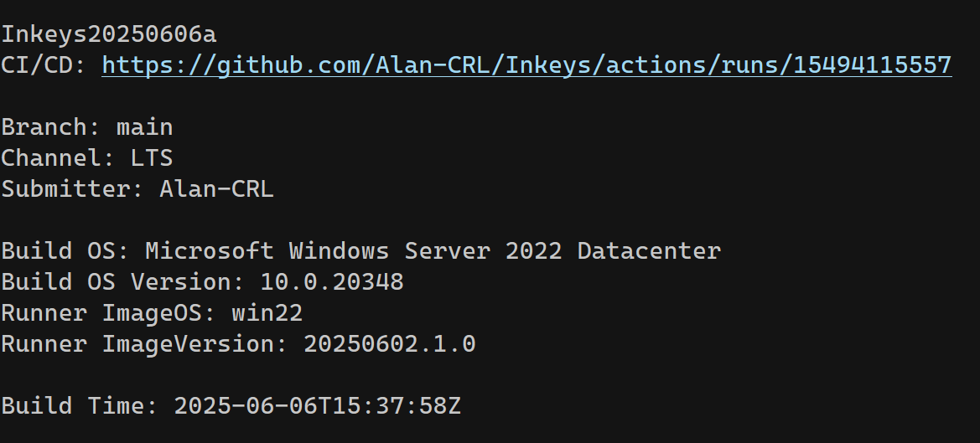Click the image version 20250602.1.0
The image size is (980, 443).
click(389, 344)
